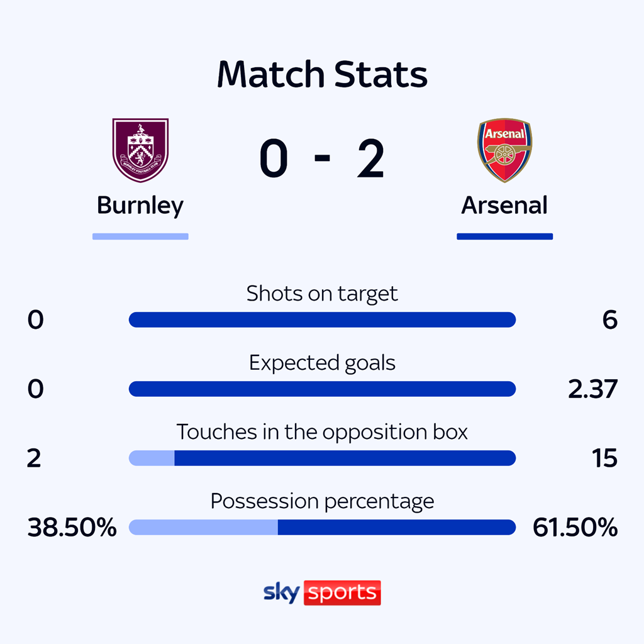This screenshot has height=644, width=644.
Task: Click Burnley's 38.50% possession value
Action: click(x=72, y=528)
